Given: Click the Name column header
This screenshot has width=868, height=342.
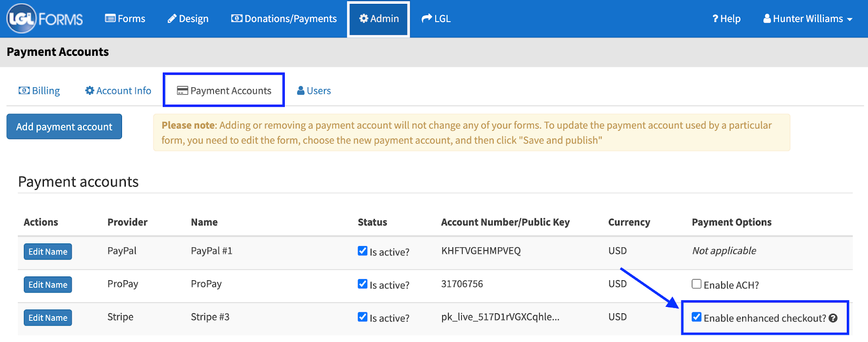Looking at the screenshot, I should [204, 222].
